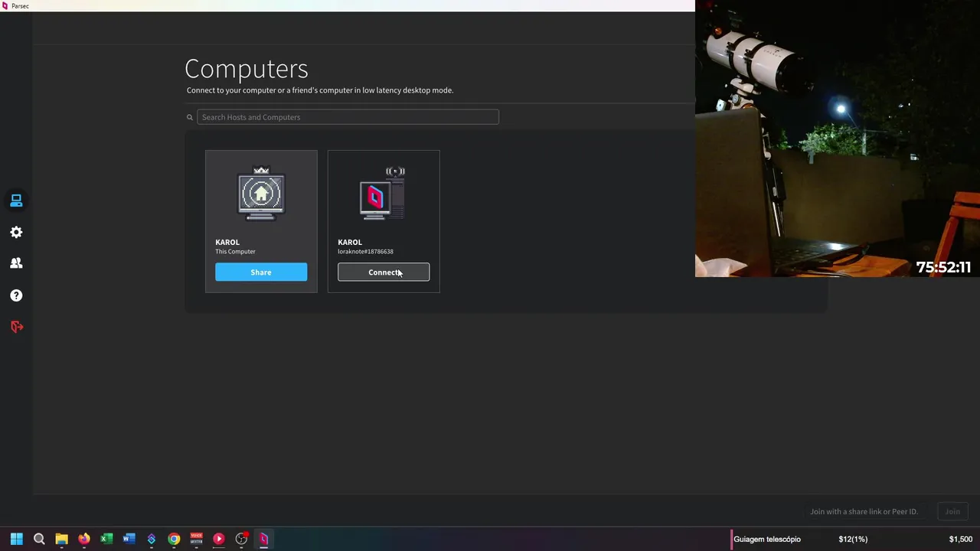Open Excel from the taskbar
The image size is (980, 551).
point(106,539)
